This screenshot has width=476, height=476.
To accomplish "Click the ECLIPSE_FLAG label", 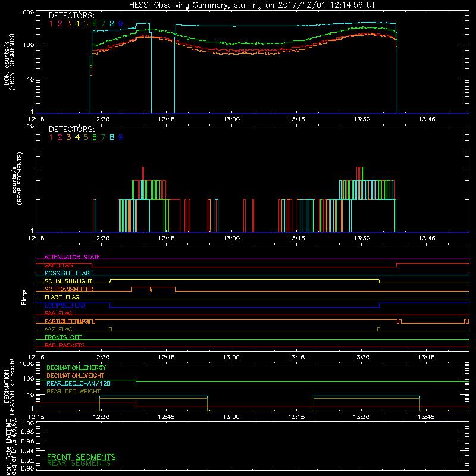I will coord(65,305).
